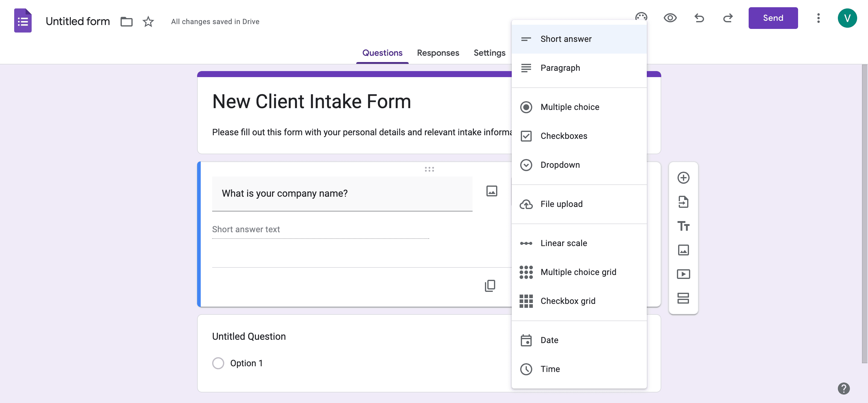The width and height of the screenshot is (868, 403).
Task: Choose Dropdown question type
Action: 579,165
